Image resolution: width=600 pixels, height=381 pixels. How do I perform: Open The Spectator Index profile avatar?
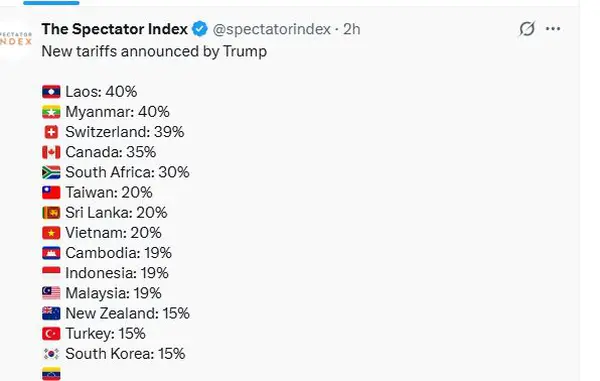pyautogui.click(x=16, y=39)
